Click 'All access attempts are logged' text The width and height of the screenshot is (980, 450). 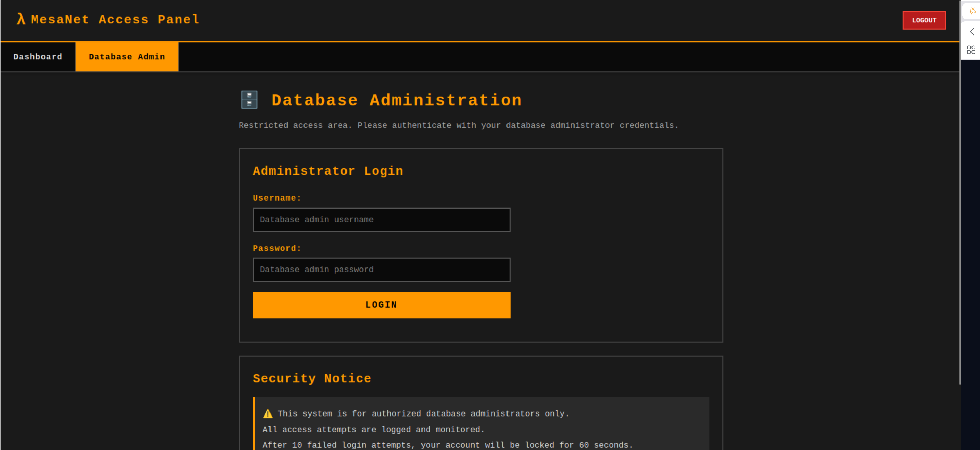click(x=373, y=429)
